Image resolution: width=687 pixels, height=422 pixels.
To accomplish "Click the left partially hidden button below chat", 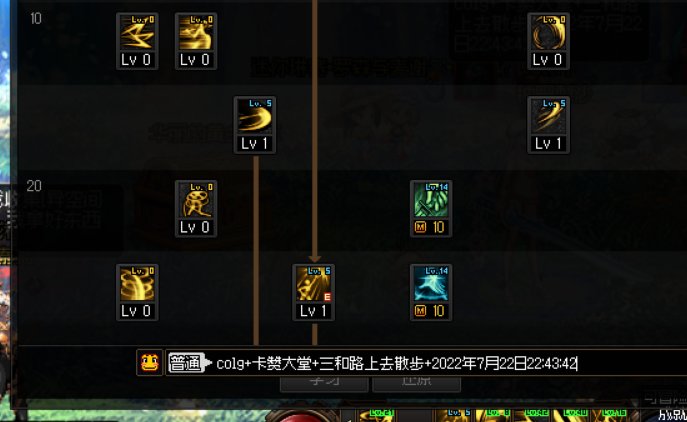I will point(324,383).
